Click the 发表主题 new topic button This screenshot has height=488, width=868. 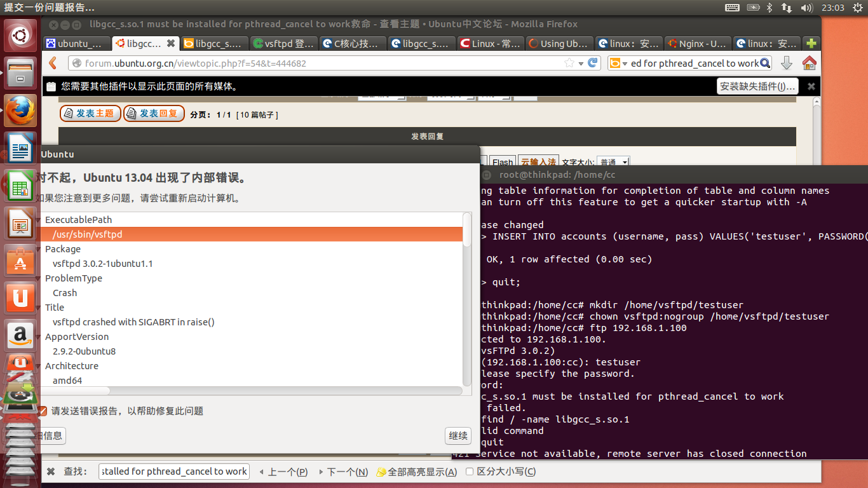click(x=90, y=114)
